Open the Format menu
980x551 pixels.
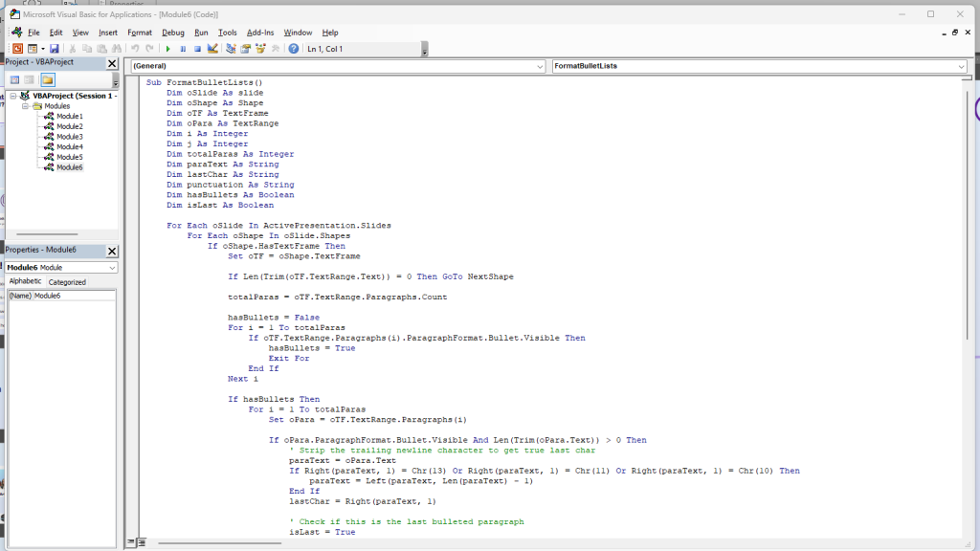(140, 33)
